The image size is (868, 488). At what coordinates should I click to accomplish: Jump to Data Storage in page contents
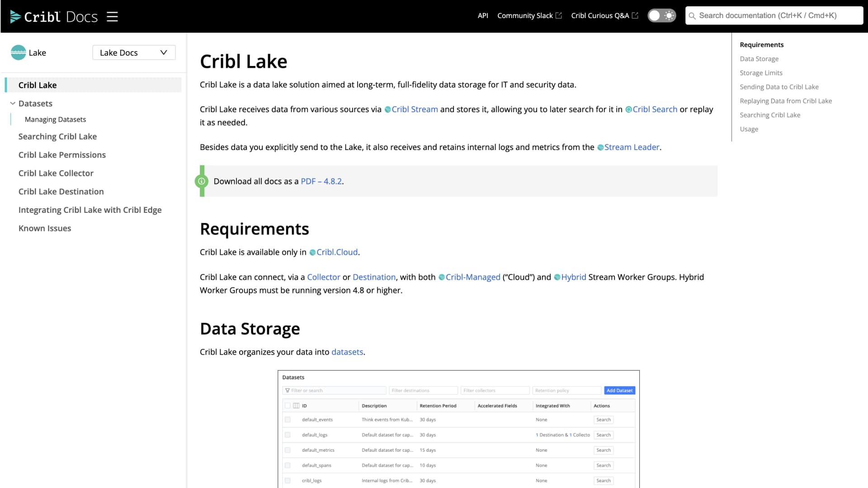(759, 59)
